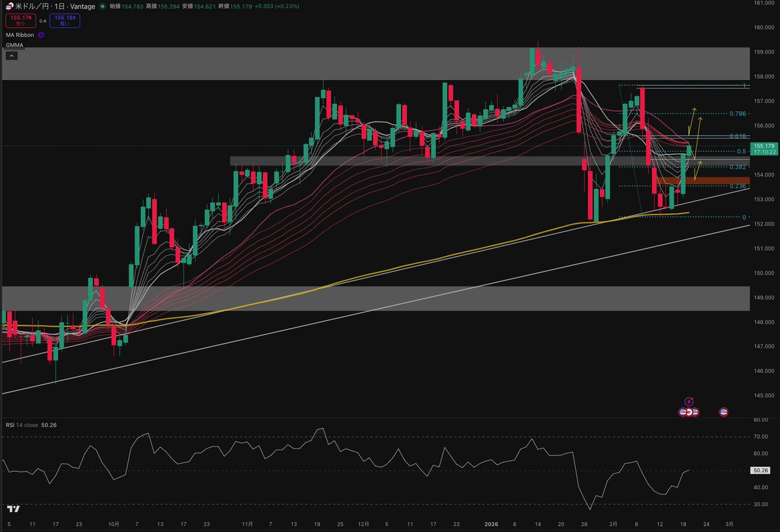Select the 0.786 Fibonacci level label
The image size is (780, 532).
737,113
